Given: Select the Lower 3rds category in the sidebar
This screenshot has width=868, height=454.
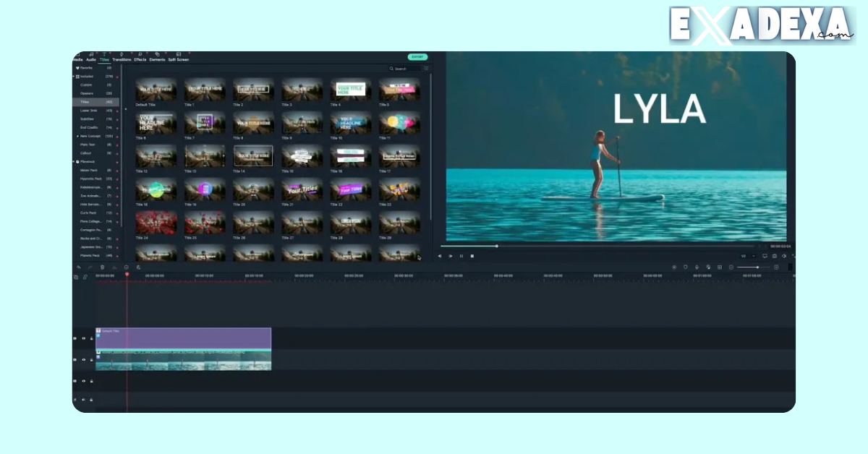Looking at the screenshot, I should click(88, 111).
